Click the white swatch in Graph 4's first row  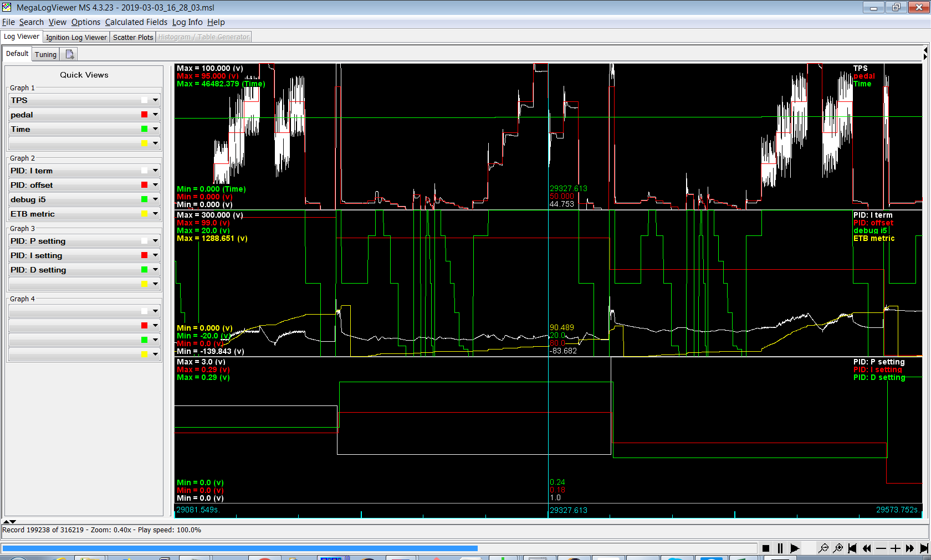tap(144, 311)
